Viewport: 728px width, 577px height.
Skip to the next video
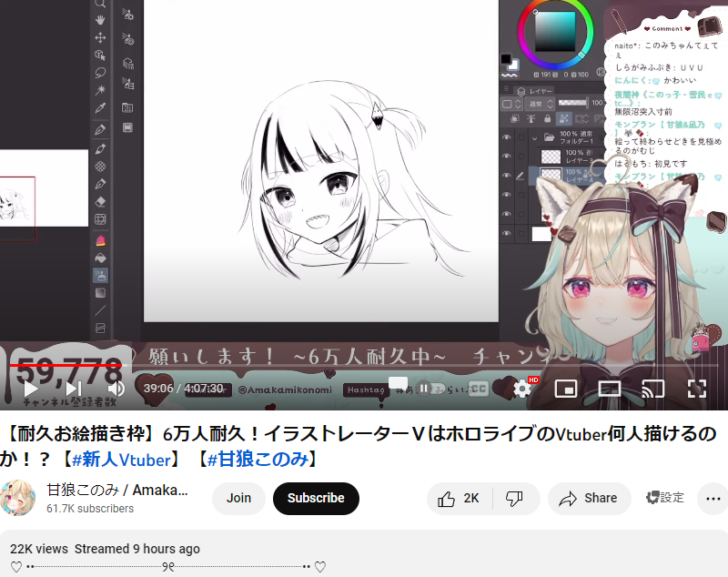[x=74, y=389]
